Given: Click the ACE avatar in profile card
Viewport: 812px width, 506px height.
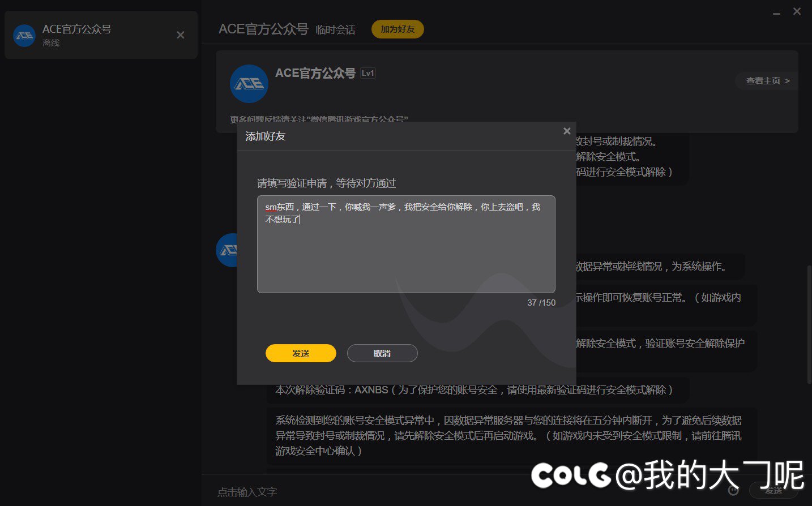Looking at the screenshot, I should [249, 84].
